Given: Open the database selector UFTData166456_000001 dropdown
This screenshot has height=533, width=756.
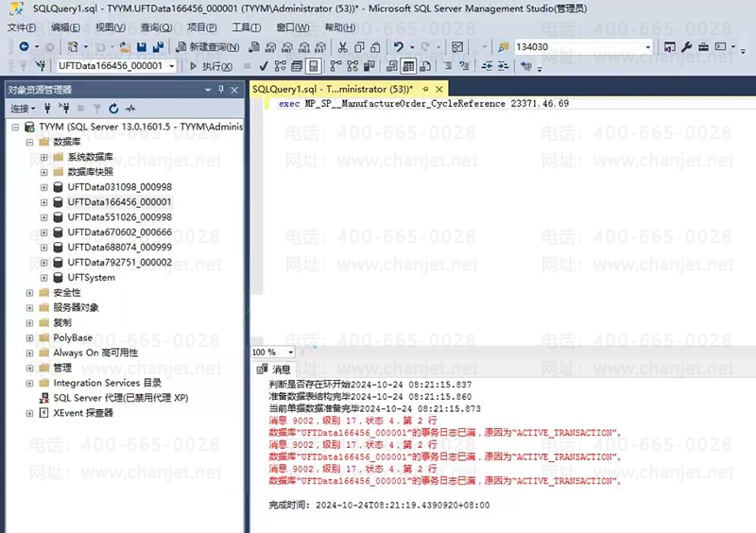Looking at the screenshot, I should pyautogui.click(x=172, y=65).
